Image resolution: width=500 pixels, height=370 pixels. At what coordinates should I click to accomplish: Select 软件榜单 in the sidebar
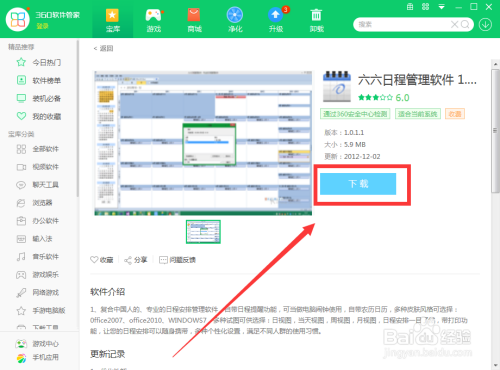pos(39,80)
